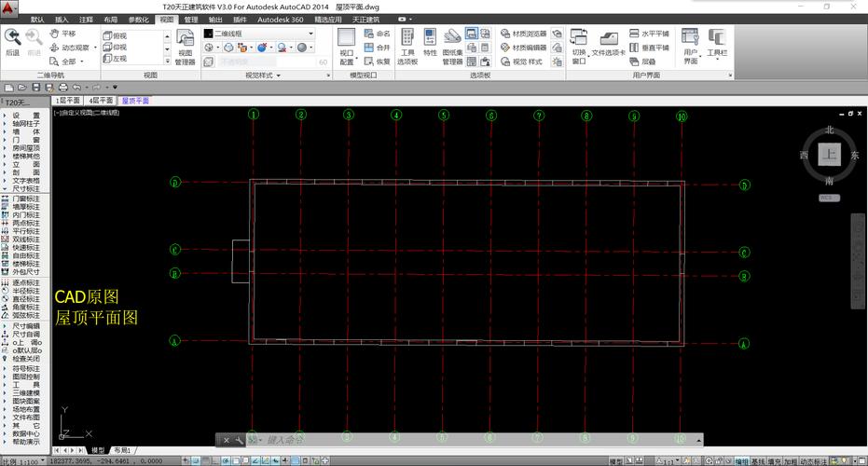
Task: Open the 视觉样式 manager in palettes
Action: coord(521,62)
